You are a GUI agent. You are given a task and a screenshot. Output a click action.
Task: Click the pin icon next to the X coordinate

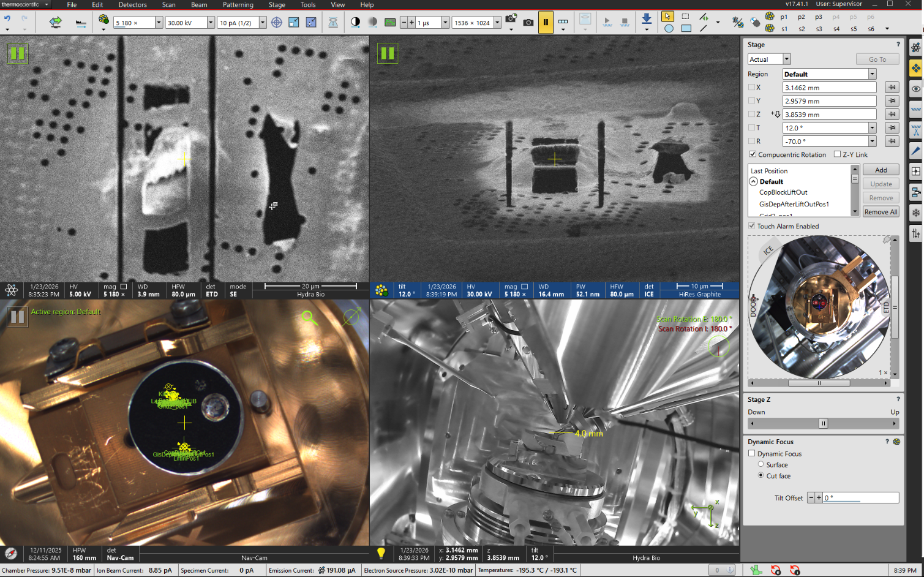click(x=892, y=88)
